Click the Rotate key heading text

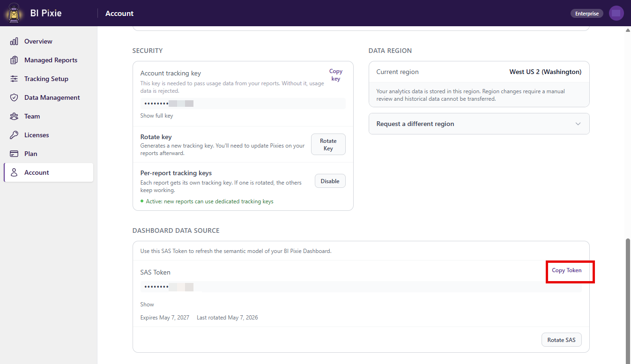(x=156, y=137)
